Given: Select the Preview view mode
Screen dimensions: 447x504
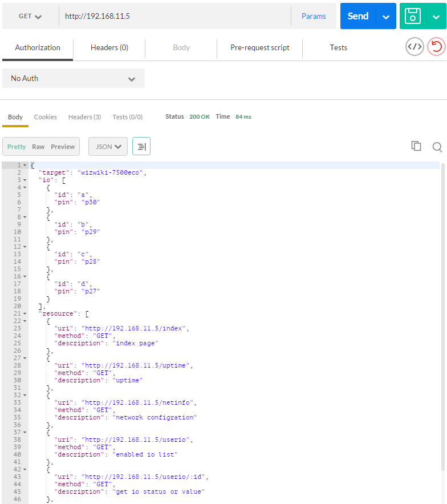Looking at the screenshot, I should pyautogui.click(x=63, y=147).
